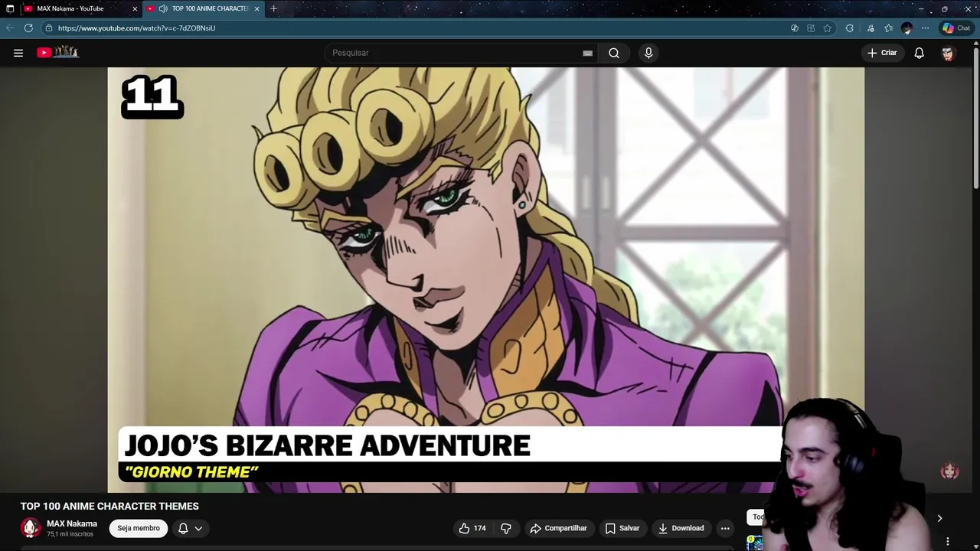Show more category chips with right chevron

tap(939, 518)
